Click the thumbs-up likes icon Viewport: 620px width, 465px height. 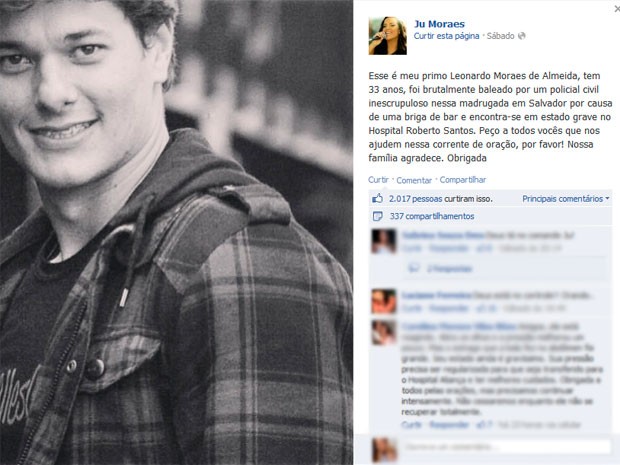(377, 198)
